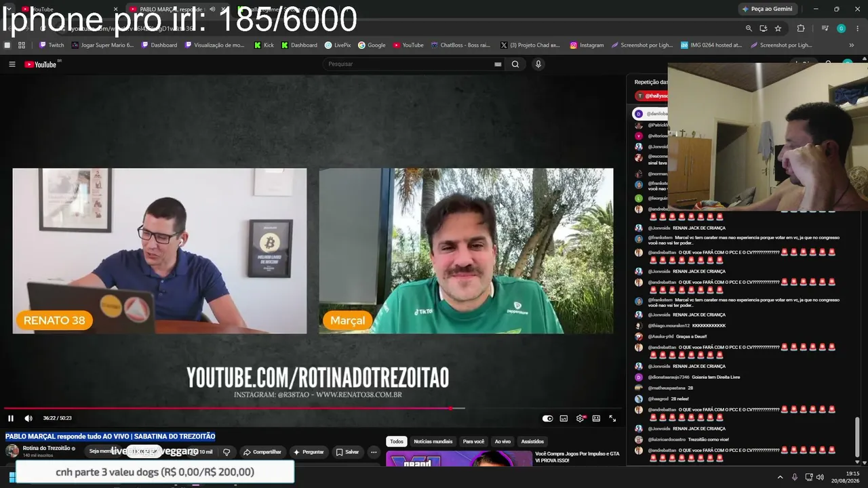Screen dimensions: 868x488
Task: Open the ChatBoss bookmark
Action: (x=460, y=45)
